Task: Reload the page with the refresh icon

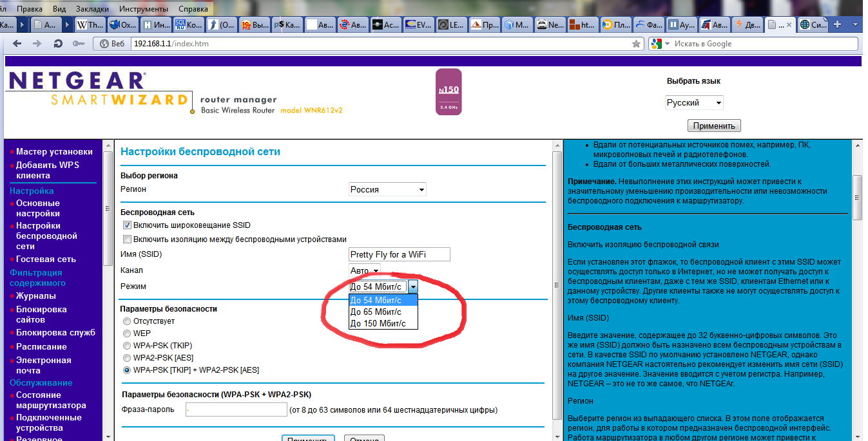Action: 58,44
